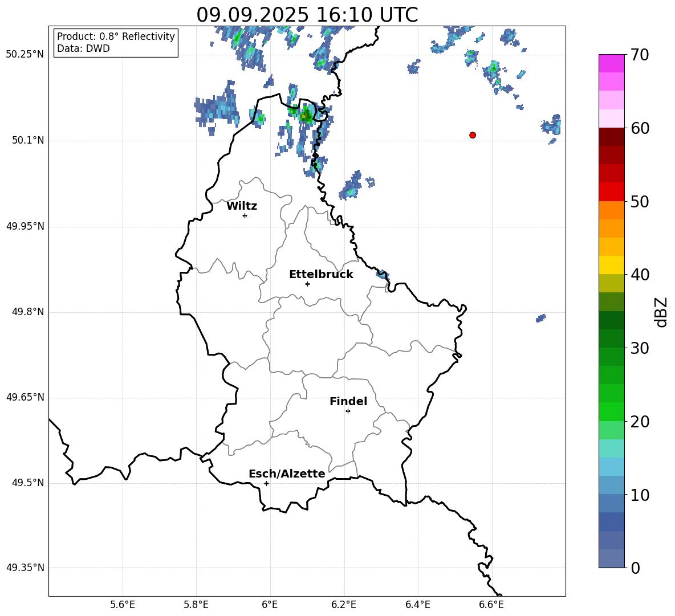Click the dBZ colorbar label
Viewport: 675px width, 616px height.
(661, 312)
